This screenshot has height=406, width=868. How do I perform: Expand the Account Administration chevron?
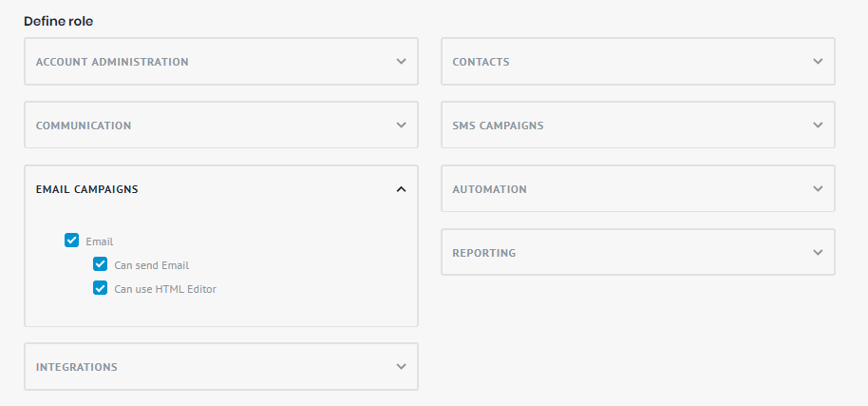(401, 62)
